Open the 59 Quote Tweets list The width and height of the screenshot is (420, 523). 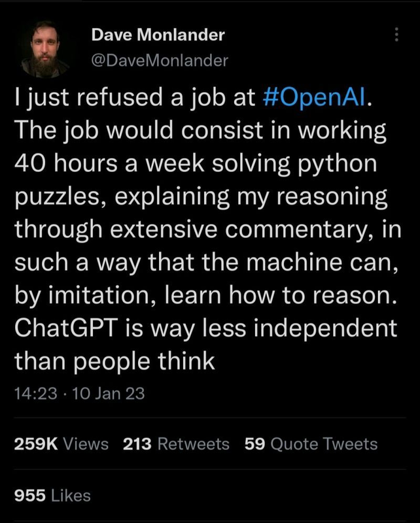(310, 444)
